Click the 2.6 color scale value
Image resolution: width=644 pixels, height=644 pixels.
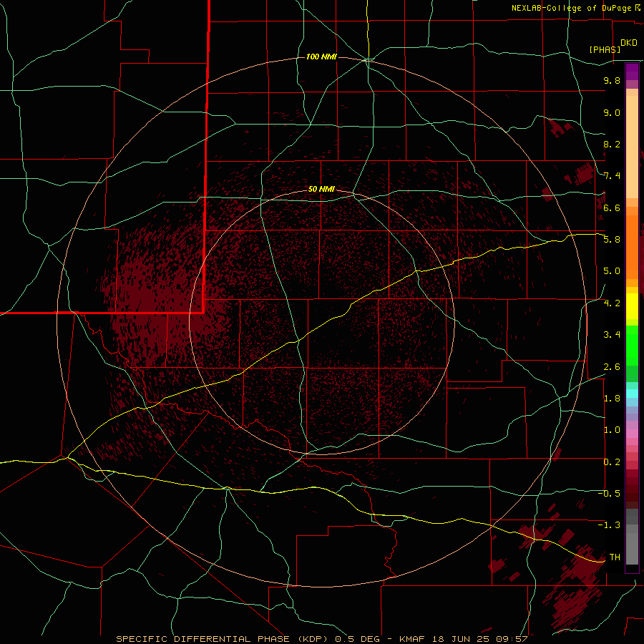612,367
